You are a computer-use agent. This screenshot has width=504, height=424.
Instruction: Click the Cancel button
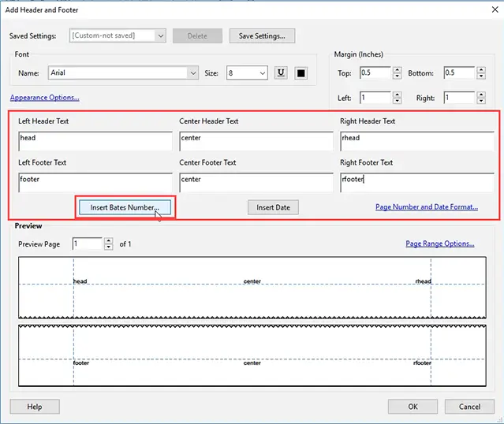coord(469,407)
